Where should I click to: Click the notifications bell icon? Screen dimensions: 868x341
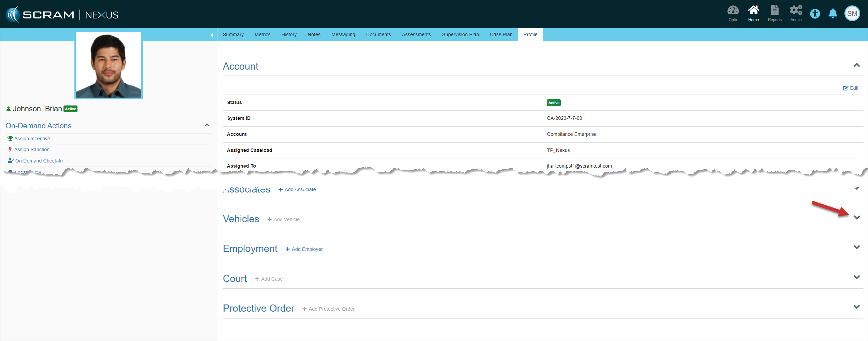click(833, 14)
